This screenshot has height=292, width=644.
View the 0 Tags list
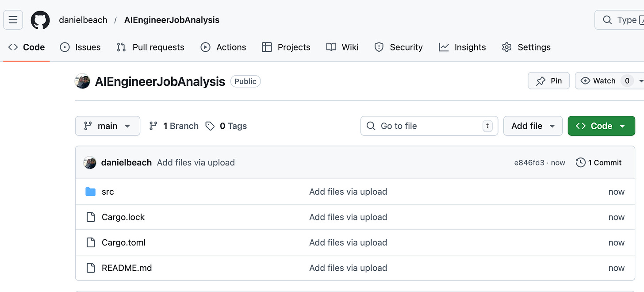[x=226, y=126]
